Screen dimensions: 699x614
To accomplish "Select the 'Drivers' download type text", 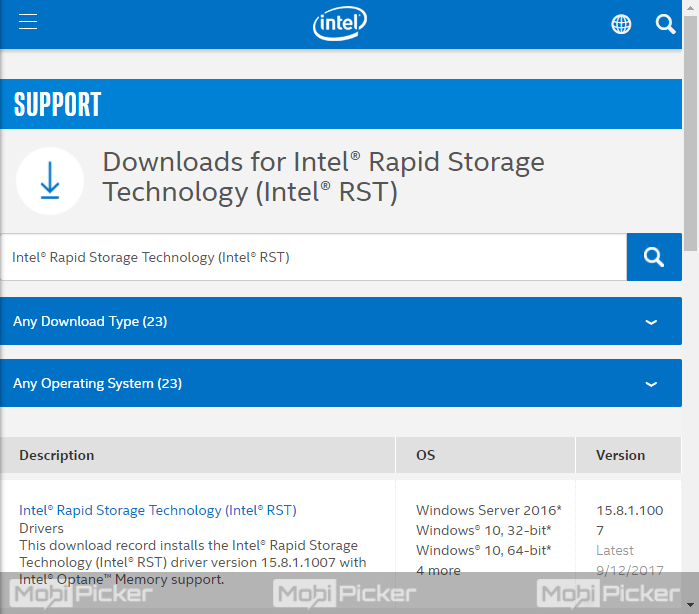I will click(x=41, y=528).
